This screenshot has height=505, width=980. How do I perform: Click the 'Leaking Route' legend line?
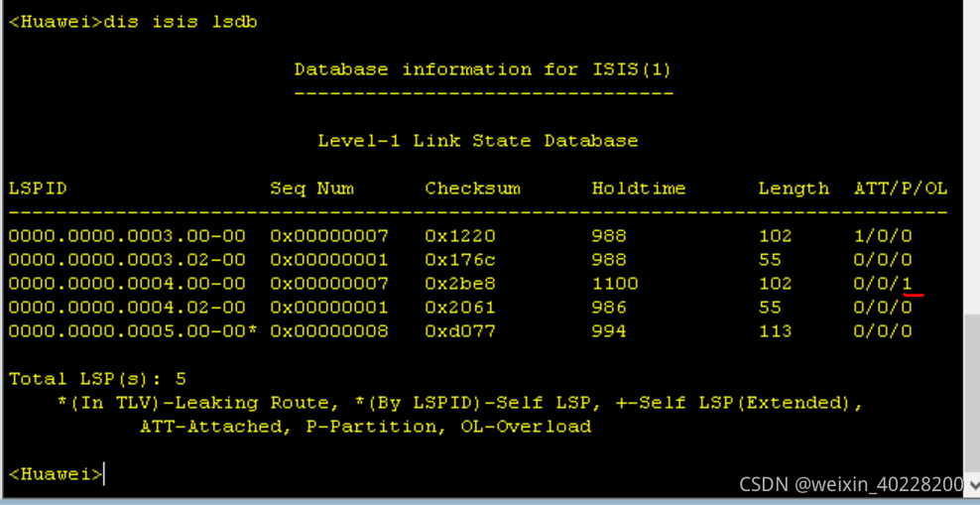[x=460, y=403]
